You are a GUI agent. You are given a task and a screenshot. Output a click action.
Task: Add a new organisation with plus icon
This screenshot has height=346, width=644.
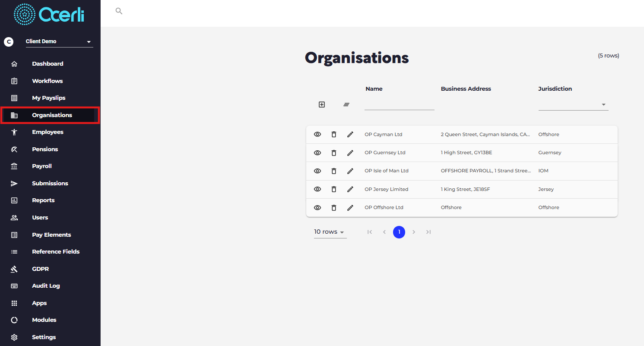[x=322, y=105]
